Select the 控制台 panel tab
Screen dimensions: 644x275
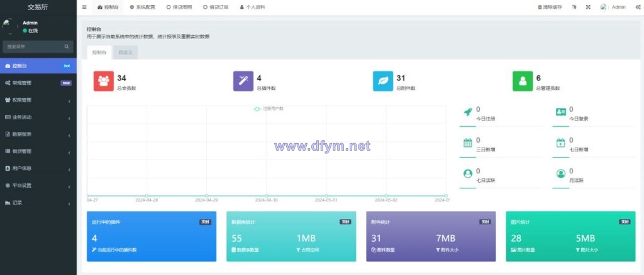click(x=99, y=53)
